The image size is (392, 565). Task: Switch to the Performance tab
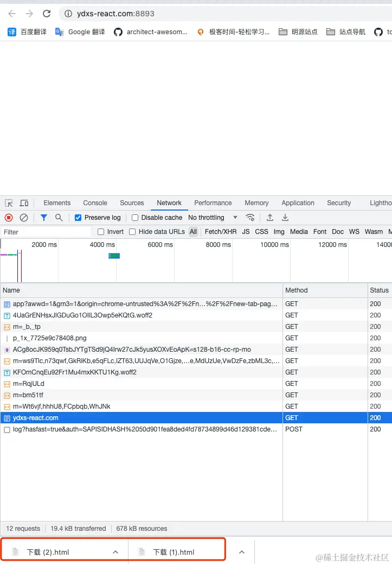213,203
